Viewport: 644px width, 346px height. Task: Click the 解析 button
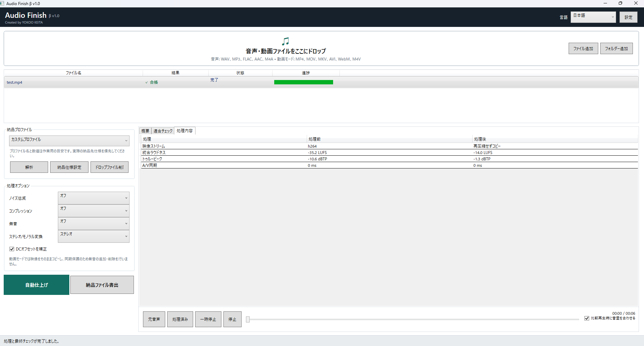click(x=29, y=167)
